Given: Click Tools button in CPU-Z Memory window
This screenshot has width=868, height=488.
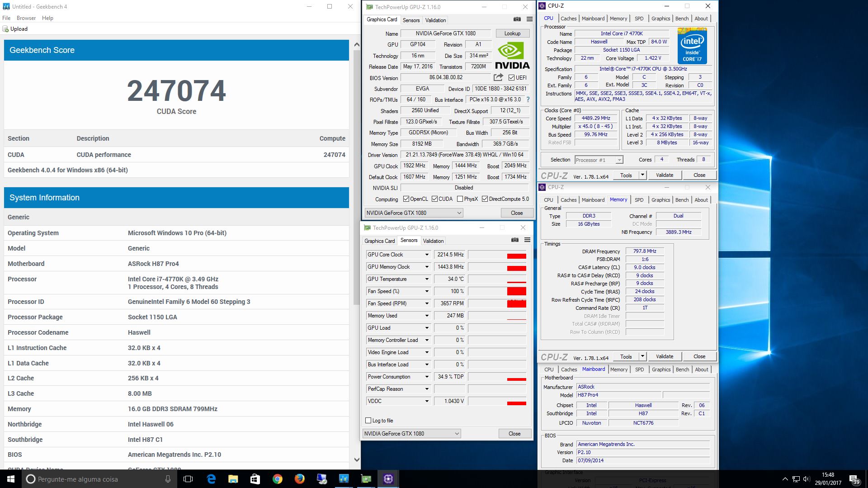Looking at the screenshot, I should click(626, 356).
